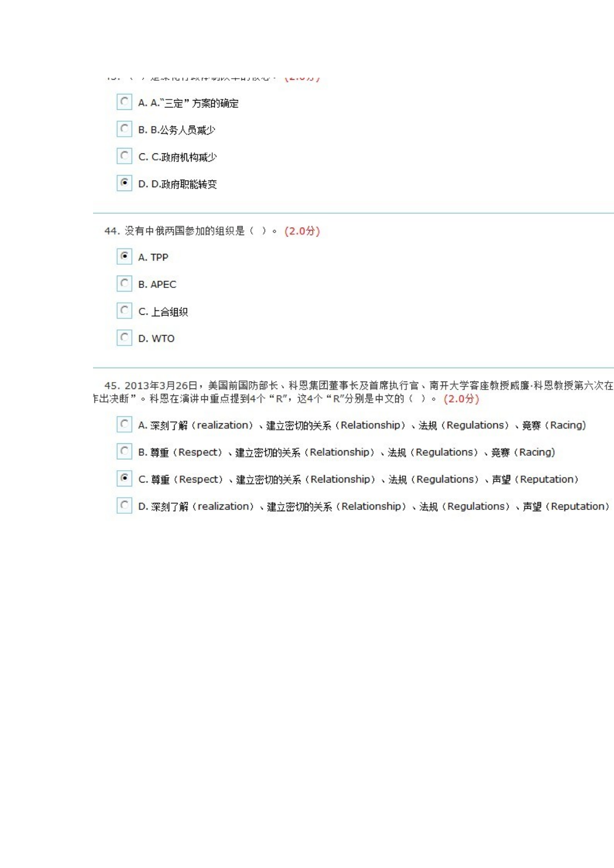The height and width of the screenshot is (868, 614).
Task: Click the label "C. C.政府机构减少"
Action: point(178,157)
